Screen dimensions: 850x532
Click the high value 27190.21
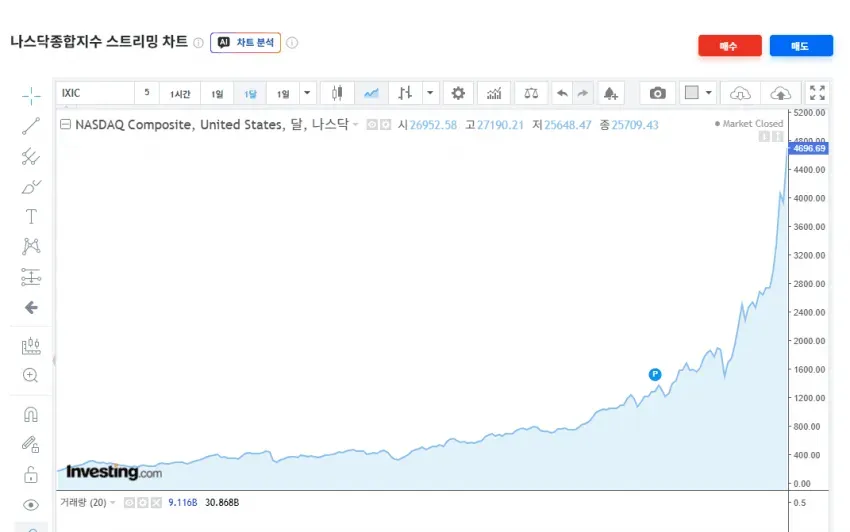point(500,125)
